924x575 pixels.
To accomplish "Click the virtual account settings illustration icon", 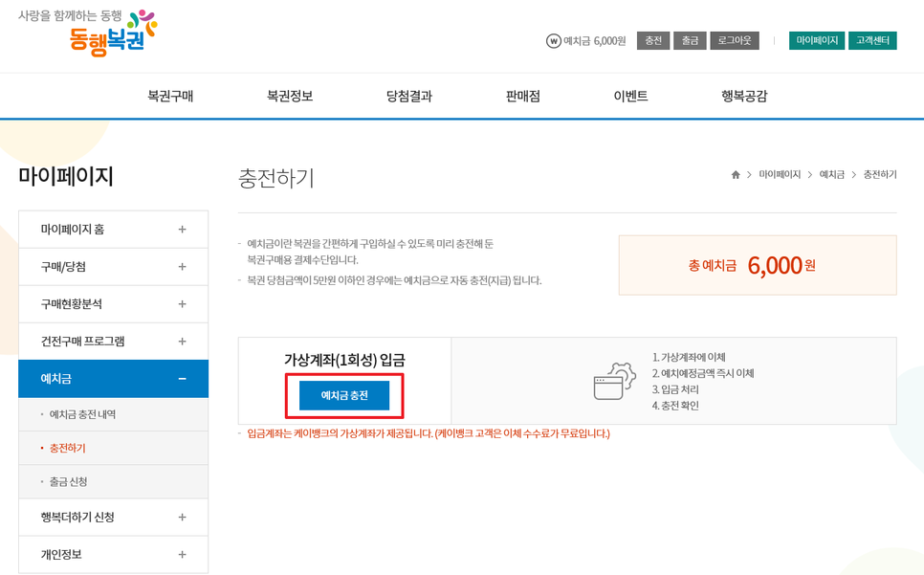I will coord(614,381).
